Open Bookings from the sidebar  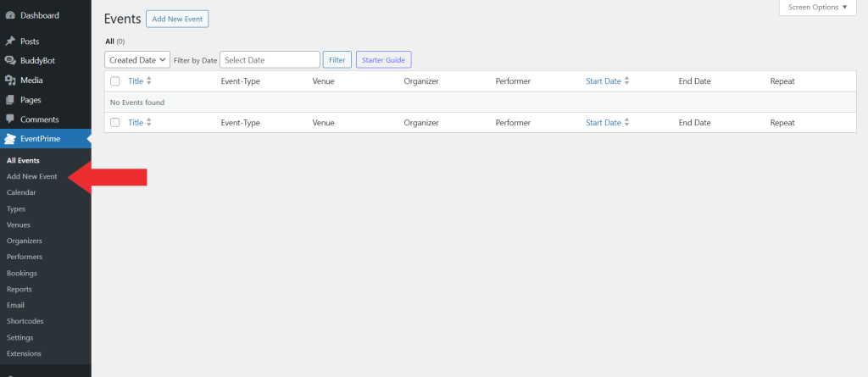click(x=22, y=273)
